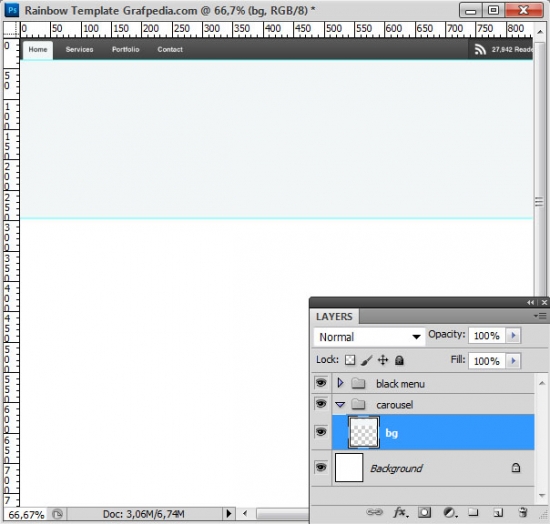The image size is (550, 524).
Task: Select the Background layer name
Action: click(x=396, y=468)
